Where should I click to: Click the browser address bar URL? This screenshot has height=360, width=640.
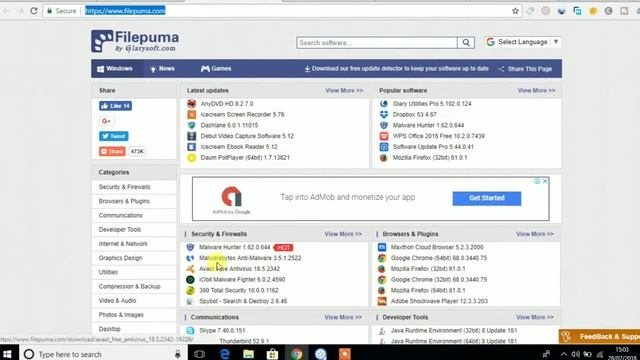coord(125,11)
